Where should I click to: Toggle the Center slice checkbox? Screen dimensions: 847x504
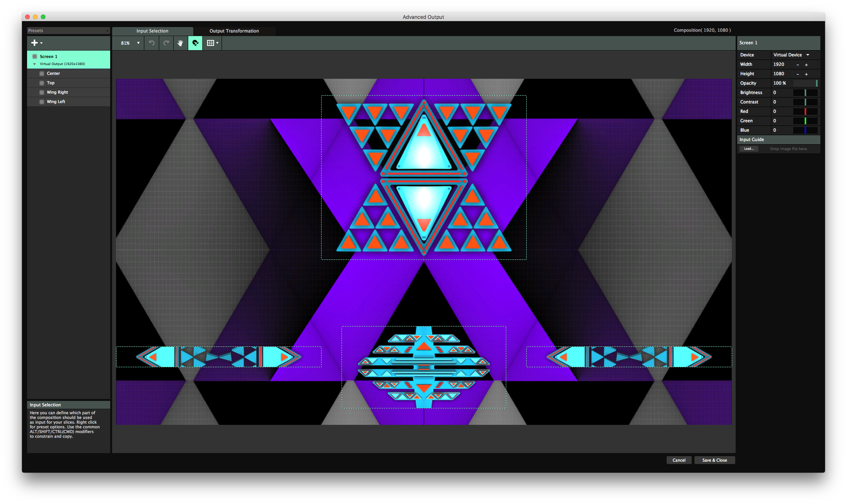[41, 73]
